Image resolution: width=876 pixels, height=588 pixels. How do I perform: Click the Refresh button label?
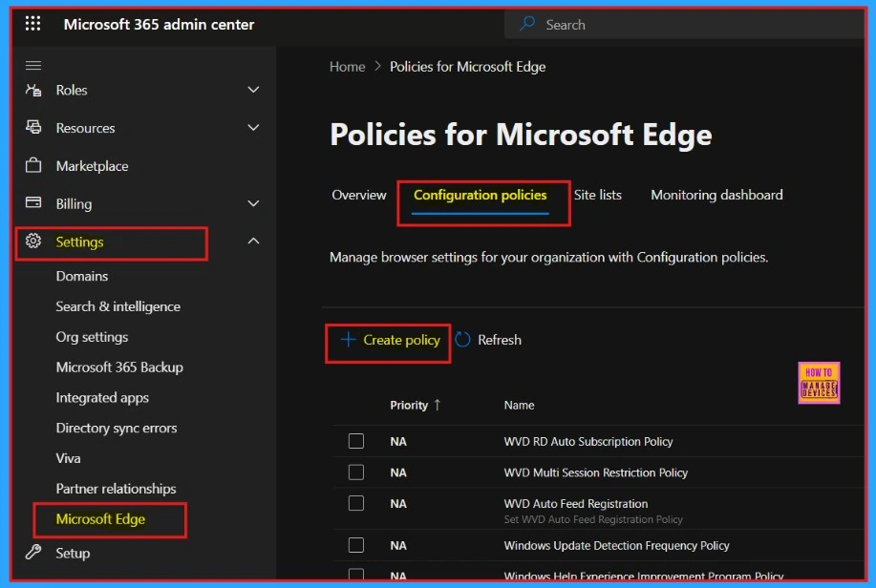(x=500, y=340)
